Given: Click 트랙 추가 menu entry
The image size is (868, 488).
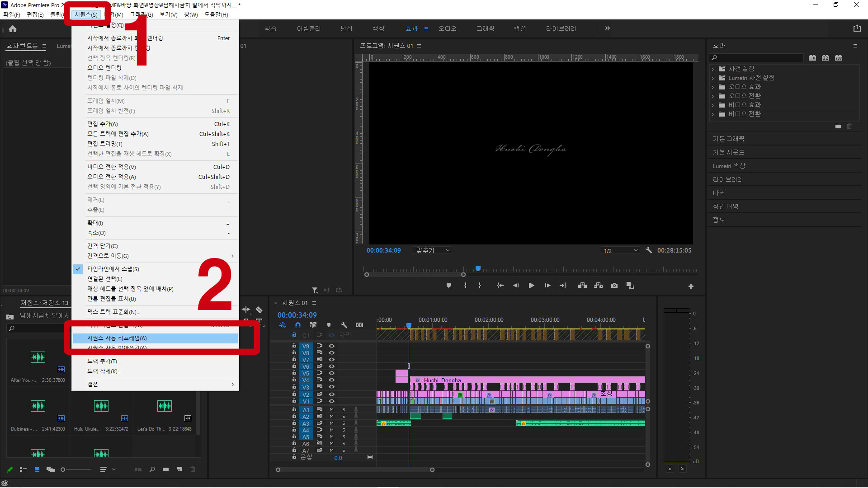Looking at the screenshot, I should [x=104, y=361].
